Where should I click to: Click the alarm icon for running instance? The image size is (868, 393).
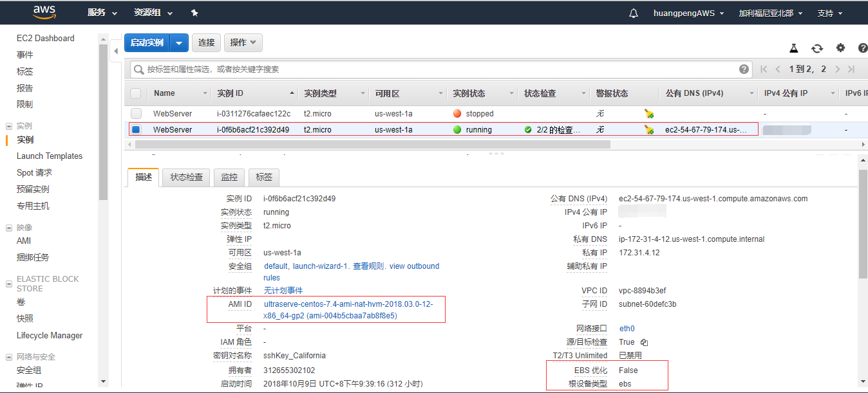click(649, 130)
